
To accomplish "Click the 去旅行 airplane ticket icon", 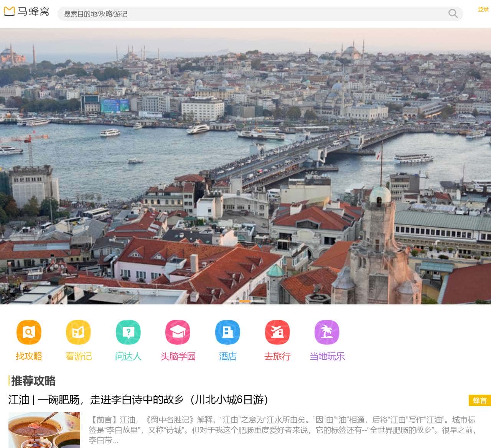I will click(x=277, y=332).
